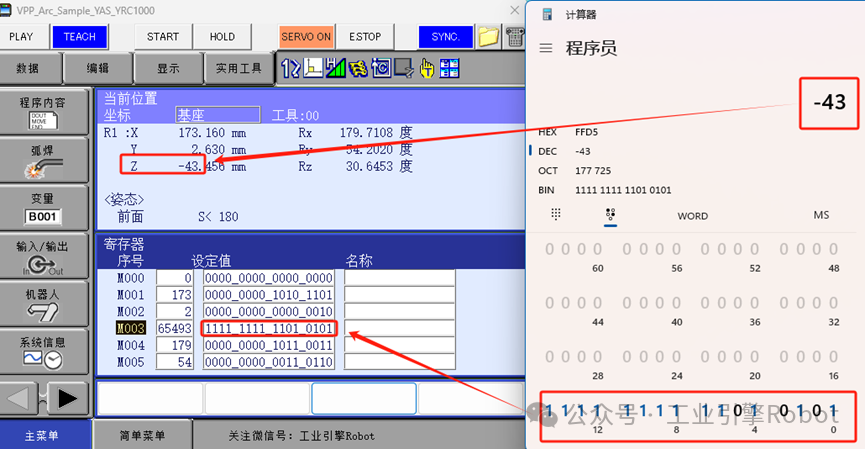Viewport: 865px width, 449px height.
Task: Toggle calculator bit 16
Action: (x=834, y=357)
